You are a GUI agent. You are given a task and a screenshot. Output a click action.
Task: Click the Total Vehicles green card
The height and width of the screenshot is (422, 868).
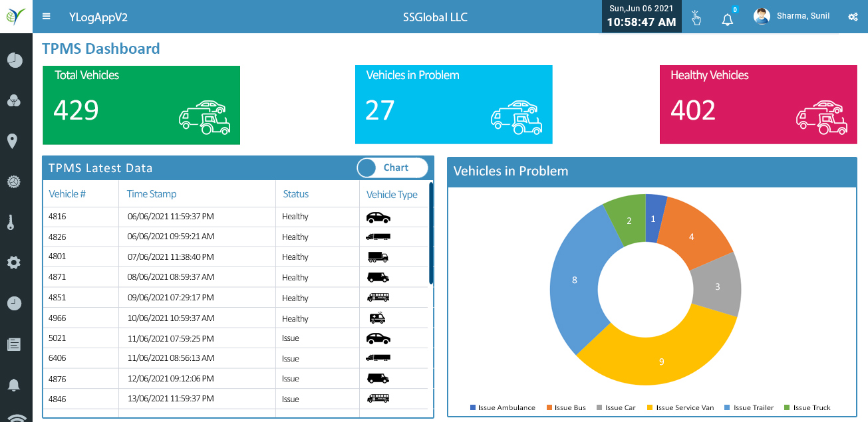(x=141, y=104)
